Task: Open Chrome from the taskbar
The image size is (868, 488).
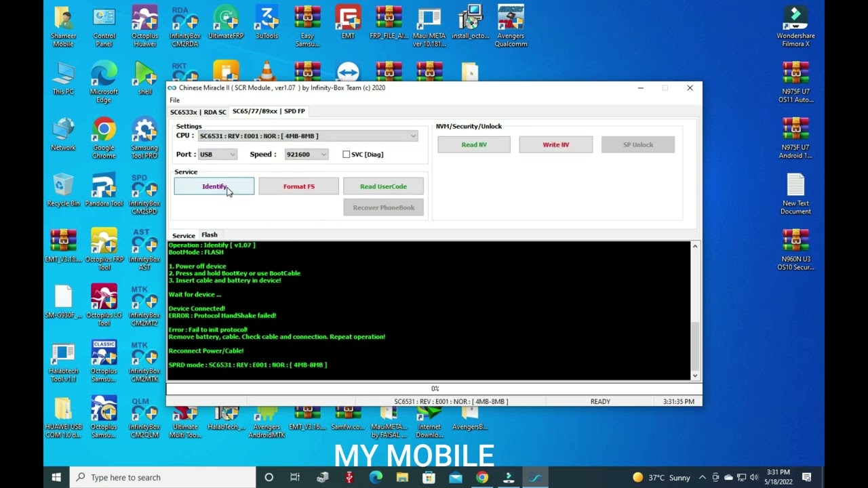Action: (x=482, y=477)
